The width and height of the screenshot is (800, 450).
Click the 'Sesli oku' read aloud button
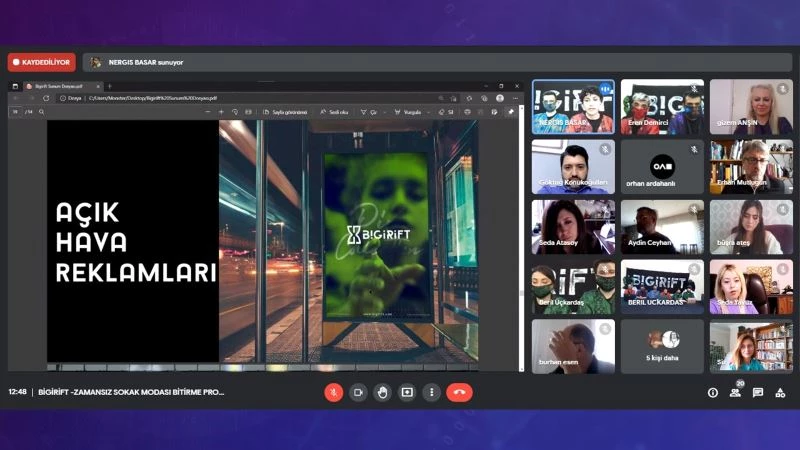(x=336, y=112)
